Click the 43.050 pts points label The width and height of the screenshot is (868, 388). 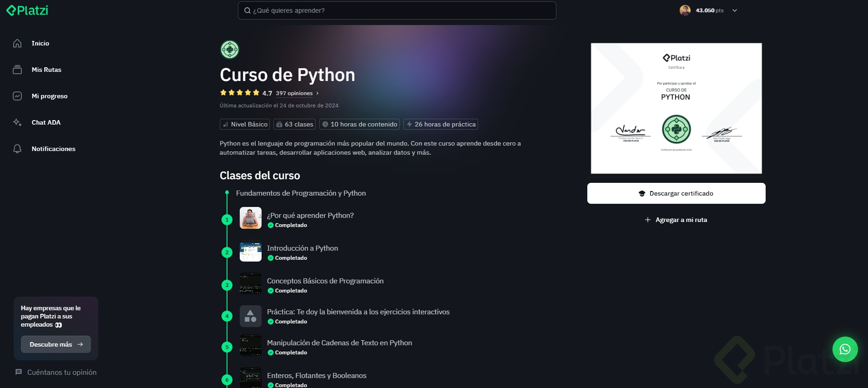click(710, 10)
